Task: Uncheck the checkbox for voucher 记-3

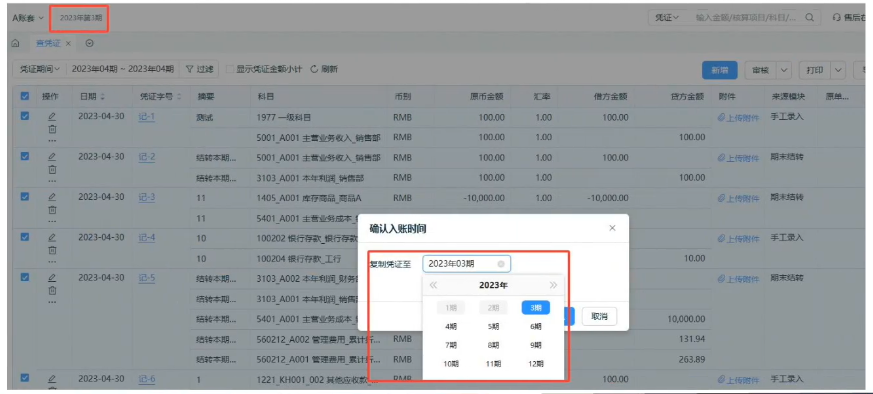Action: [24, 196]
